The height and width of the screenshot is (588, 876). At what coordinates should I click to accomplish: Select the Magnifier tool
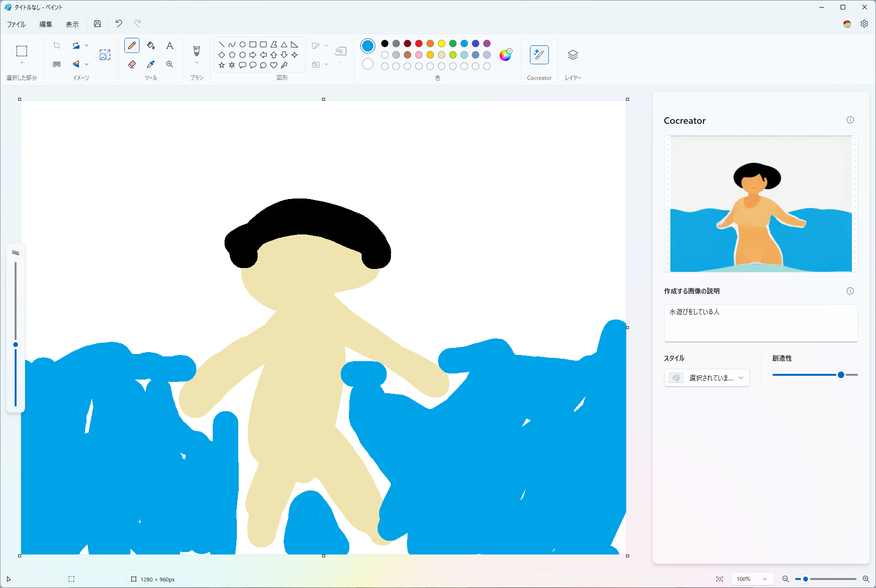tap(170, 64)
